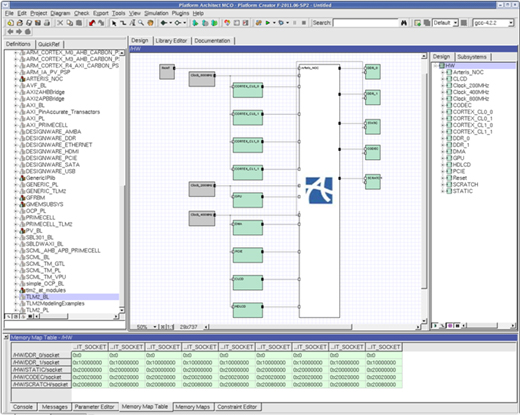Click the binoculars search icon
The image size is (520, 415).
pos(404,23)
